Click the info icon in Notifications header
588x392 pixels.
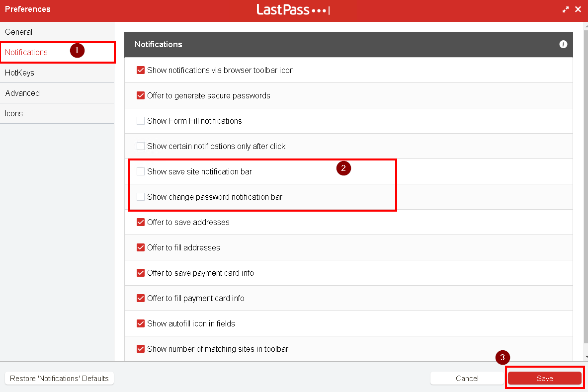tap(563, 44)
